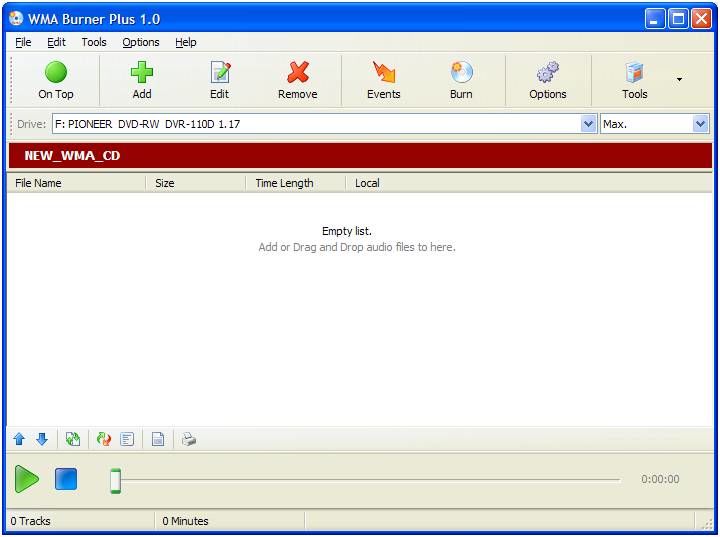Click the blue move down arrow icon
Viewport: 720px width, 537px height.
[42, 440]
